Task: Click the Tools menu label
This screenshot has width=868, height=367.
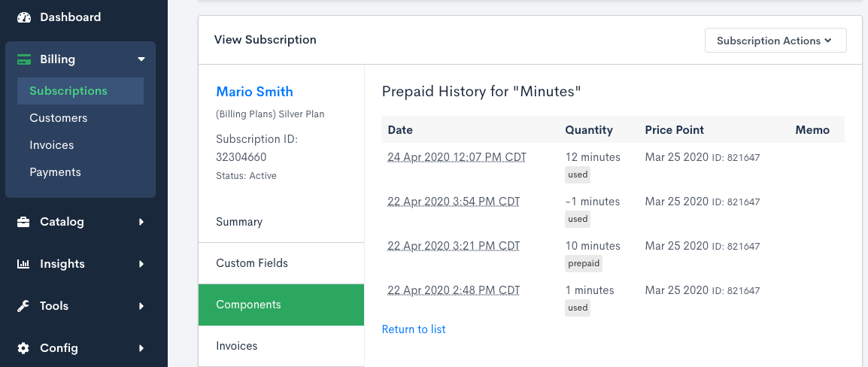Action: [x=54, y=306]
